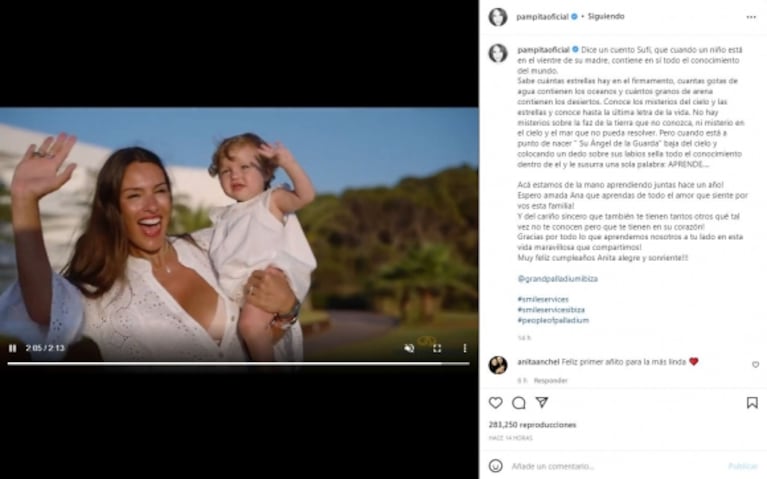The width and height of the screenshot is (767, 479).
Task: Open post options three-dot menu
Action: [x=751, y=17]
